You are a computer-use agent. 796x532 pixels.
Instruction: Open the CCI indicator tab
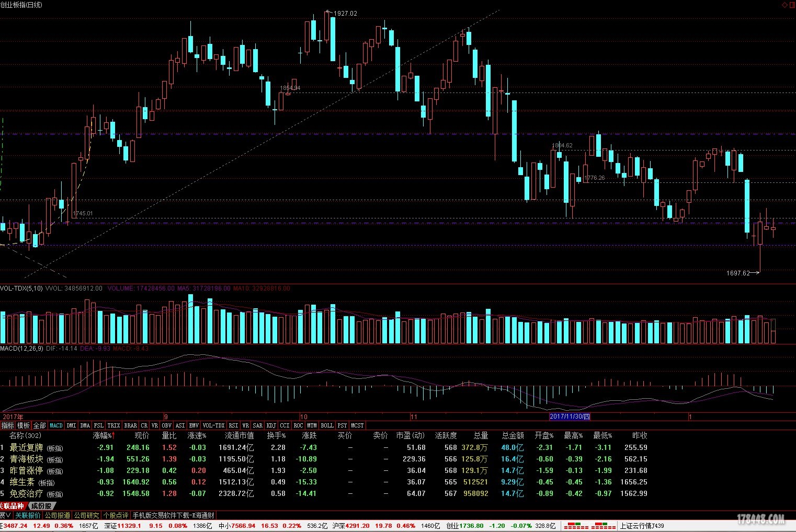(285, 425)
